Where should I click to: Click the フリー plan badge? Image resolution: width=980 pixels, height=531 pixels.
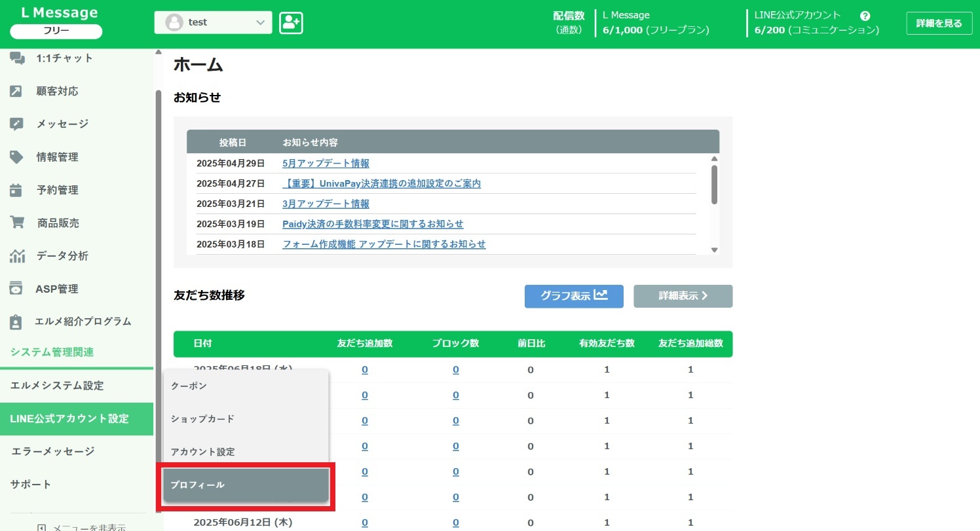point(56,31)
